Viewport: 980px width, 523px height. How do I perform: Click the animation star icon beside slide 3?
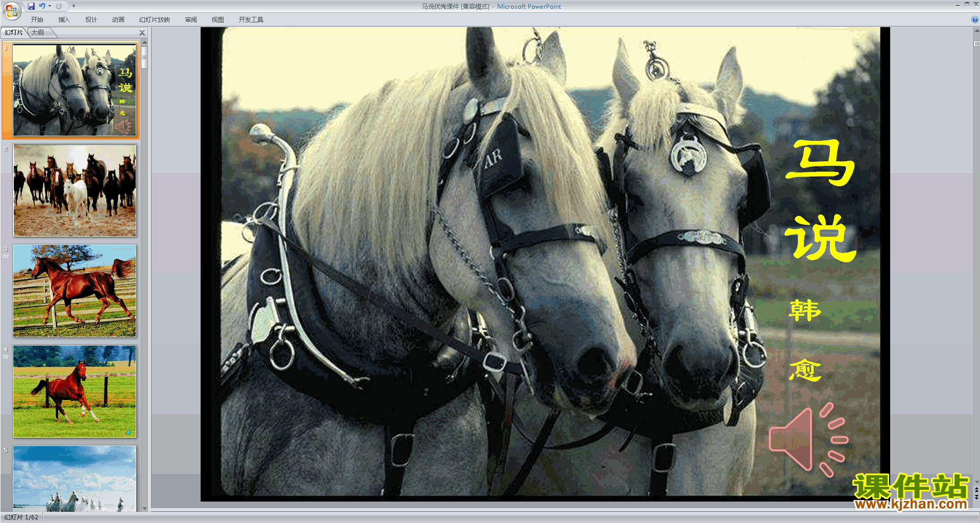click(6, 256)
